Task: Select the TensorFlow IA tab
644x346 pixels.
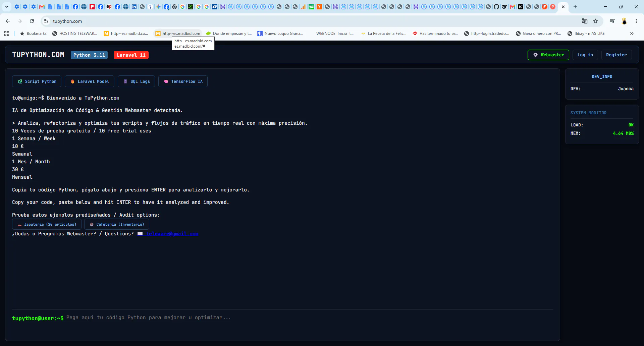Action: [183, 81]
